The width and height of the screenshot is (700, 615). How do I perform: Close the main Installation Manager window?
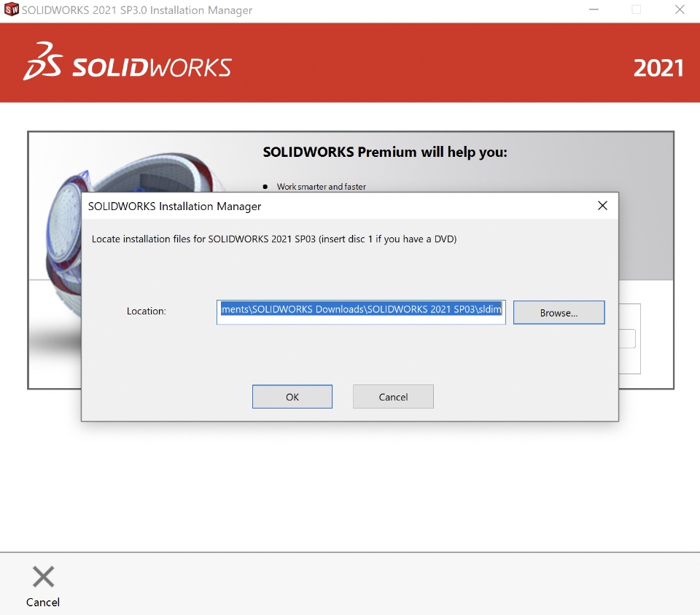point(680,9)
